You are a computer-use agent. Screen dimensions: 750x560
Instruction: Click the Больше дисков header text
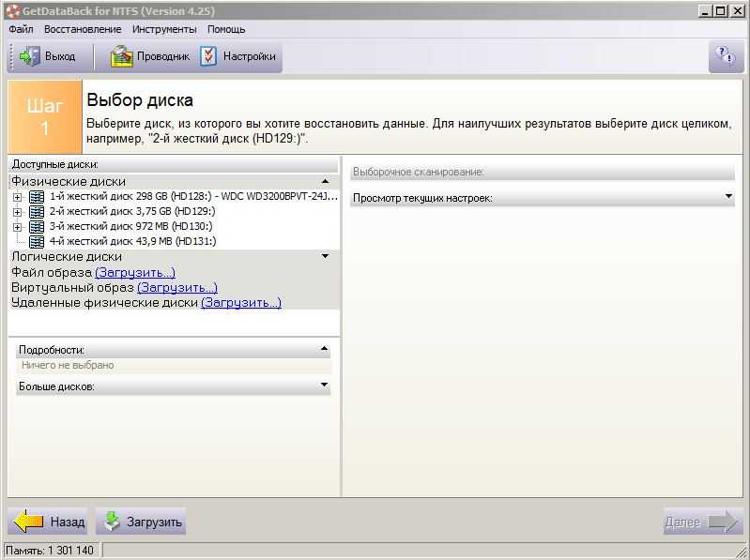(56, 386)
